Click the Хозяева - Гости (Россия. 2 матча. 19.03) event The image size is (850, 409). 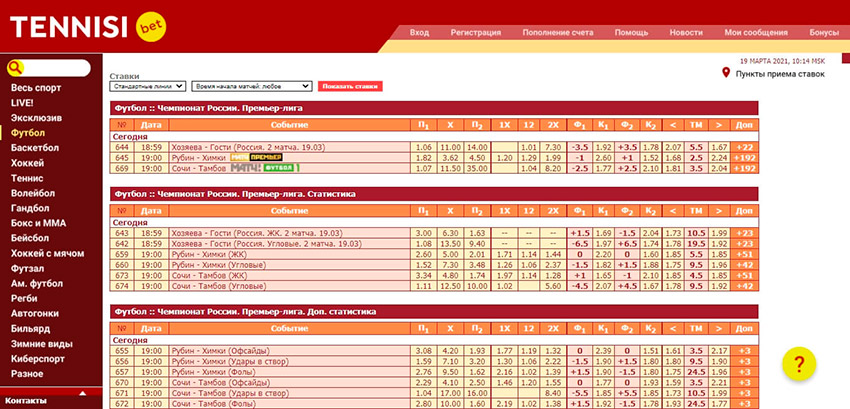pyautogui.click(x=248, y=147)
